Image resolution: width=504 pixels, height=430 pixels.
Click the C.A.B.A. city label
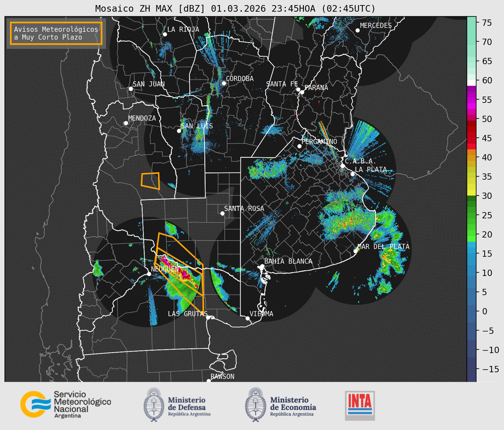point(361,161)
